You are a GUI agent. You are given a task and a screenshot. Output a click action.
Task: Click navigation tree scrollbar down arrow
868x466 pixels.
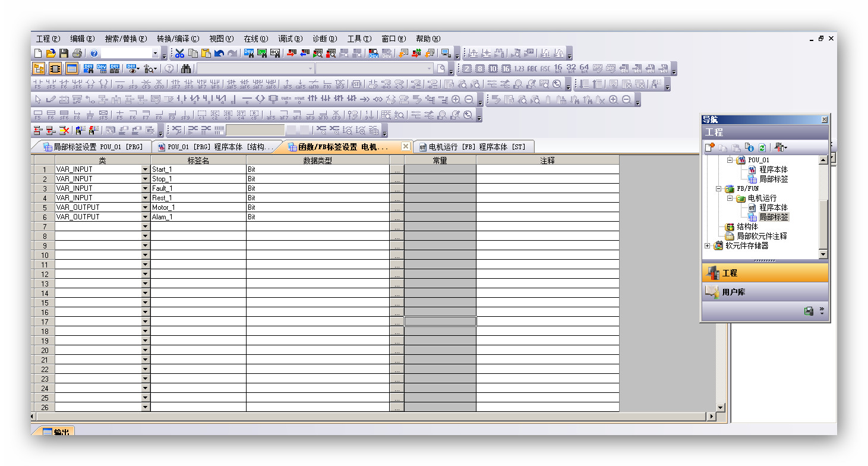823,254
